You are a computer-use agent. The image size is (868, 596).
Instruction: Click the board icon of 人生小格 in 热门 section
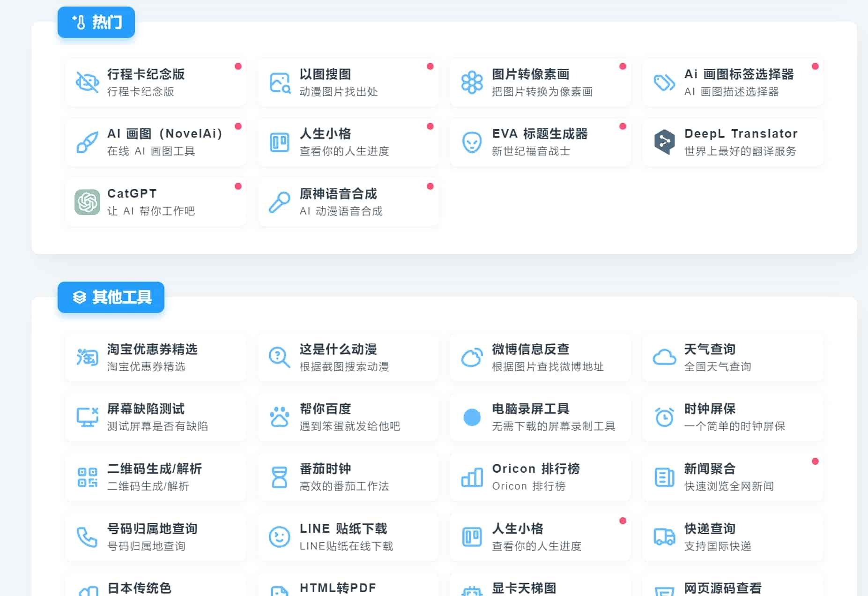pos(280,142)
